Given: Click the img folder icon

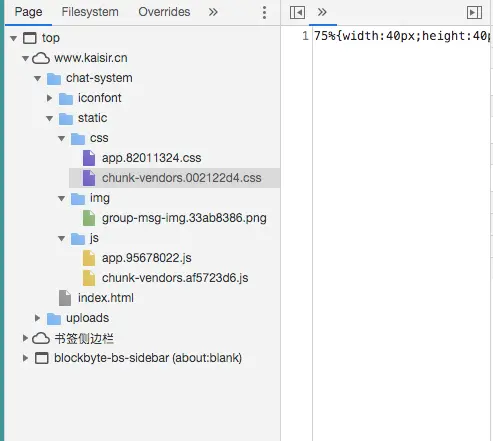Looking at the screenshot, I should (78, 198).
